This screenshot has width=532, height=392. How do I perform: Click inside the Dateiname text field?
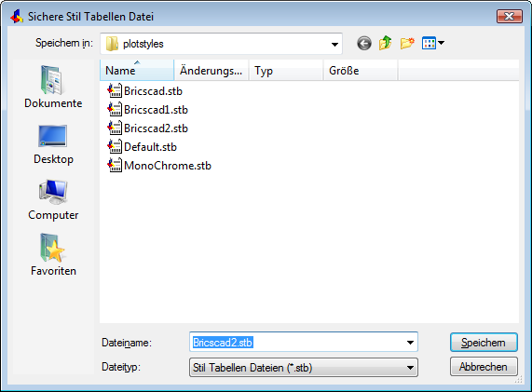click(297, 343)
